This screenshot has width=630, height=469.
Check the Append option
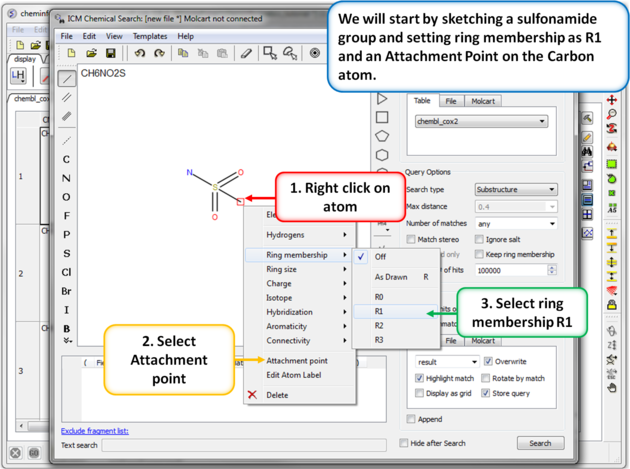pos(411,419)
